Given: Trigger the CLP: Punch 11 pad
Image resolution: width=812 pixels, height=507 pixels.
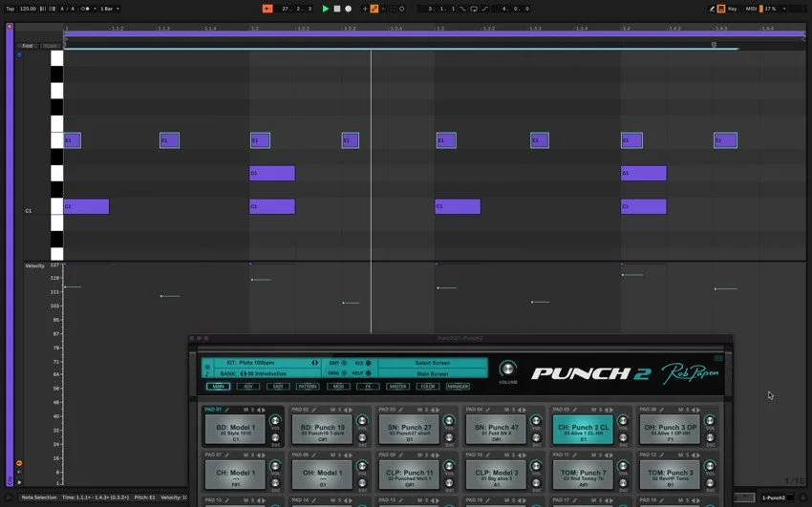Looking at the screenshot, I should coord(410,475).
